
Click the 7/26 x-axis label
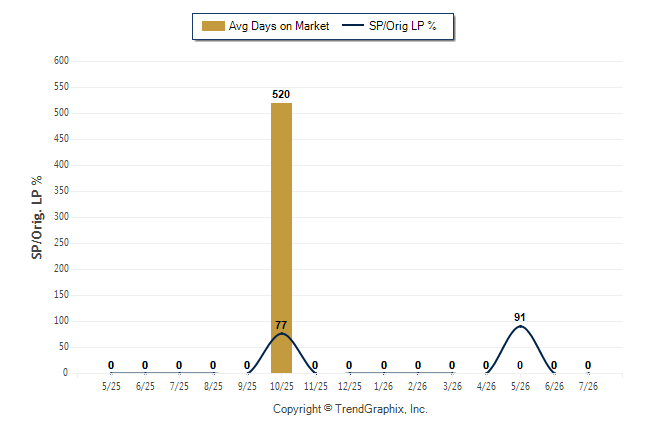(x=588, y=386)
